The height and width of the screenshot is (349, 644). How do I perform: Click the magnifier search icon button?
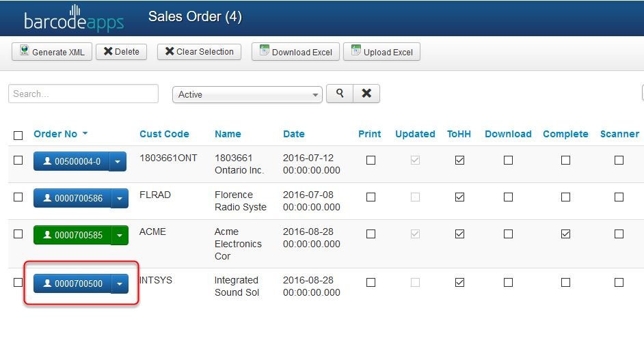click(x=340, y=94)
